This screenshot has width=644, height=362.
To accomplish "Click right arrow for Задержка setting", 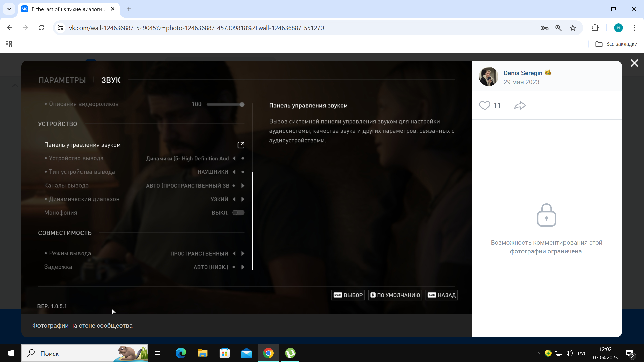I will tap(243, 267).
